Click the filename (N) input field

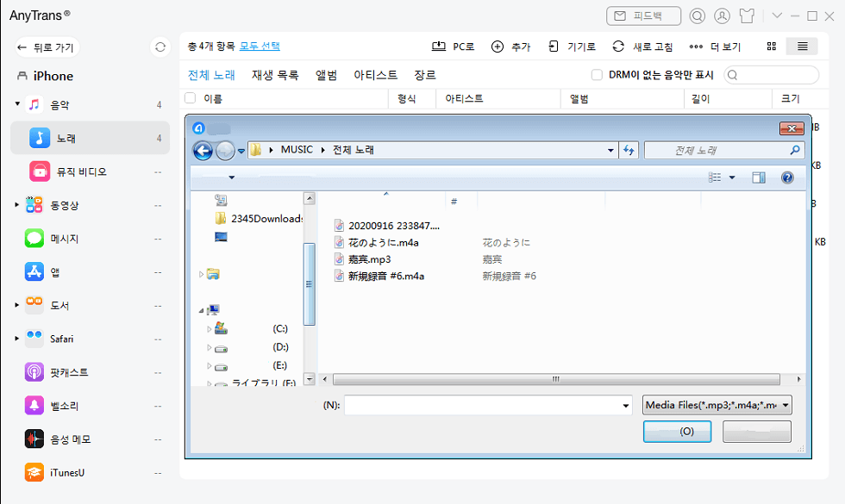click(488, 406)
